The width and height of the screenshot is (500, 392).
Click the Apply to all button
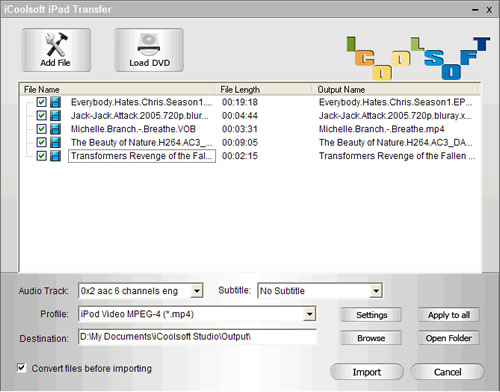[x=449, y=315]
